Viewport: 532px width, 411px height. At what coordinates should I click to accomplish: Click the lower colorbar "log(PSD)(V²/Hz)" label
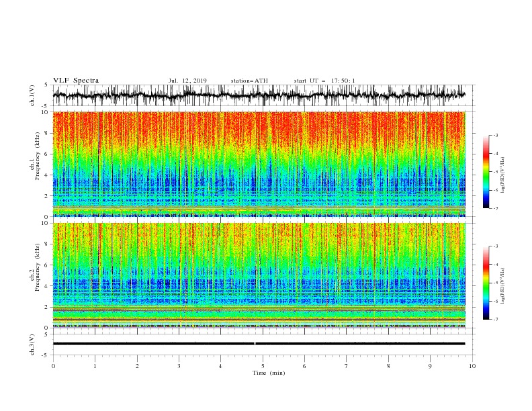[x=503, y=285]
